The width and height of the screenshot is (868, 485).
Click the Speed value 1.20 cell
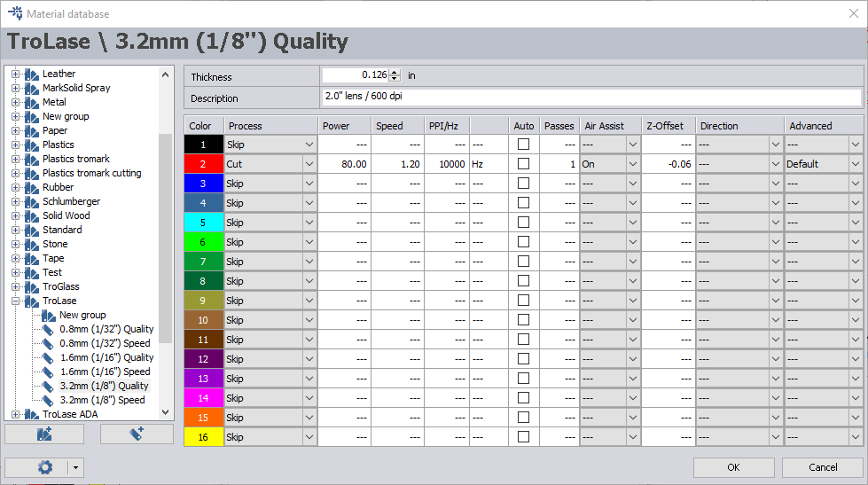397,164
